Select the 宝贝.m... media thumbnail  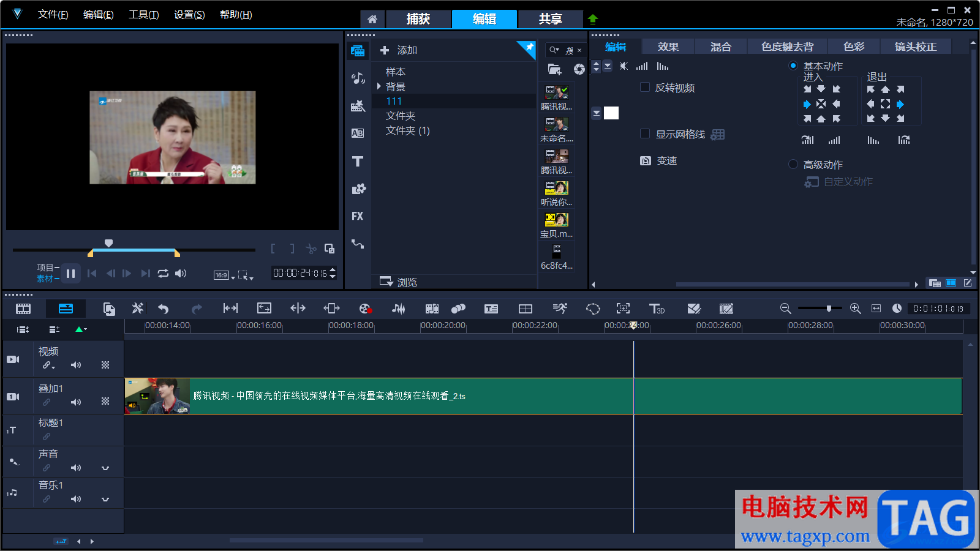click(557, 225)
